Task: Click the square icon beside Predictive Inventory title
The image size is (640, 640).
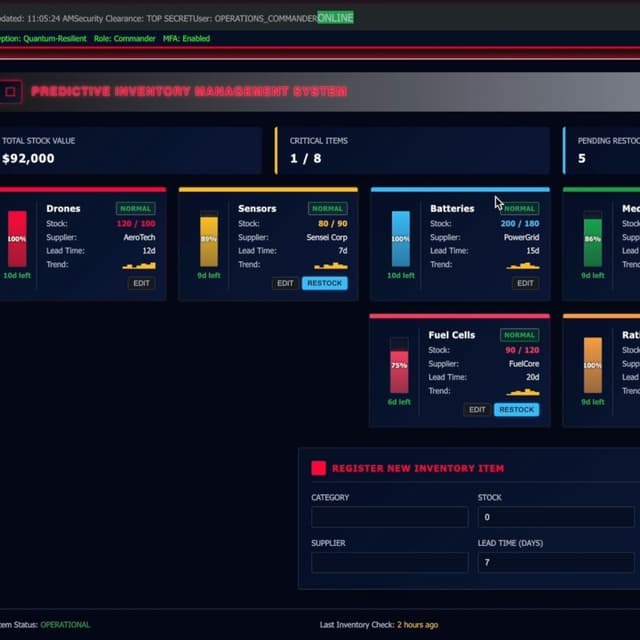Action: click(x=10, y=91)
